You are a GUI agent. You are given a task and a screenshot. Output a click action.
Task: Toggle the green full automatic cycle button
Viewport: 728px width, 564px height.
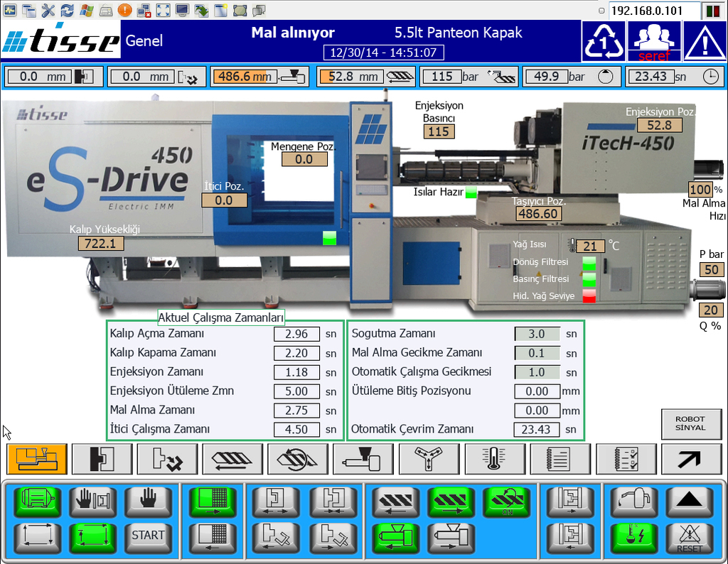coord(93,538)
